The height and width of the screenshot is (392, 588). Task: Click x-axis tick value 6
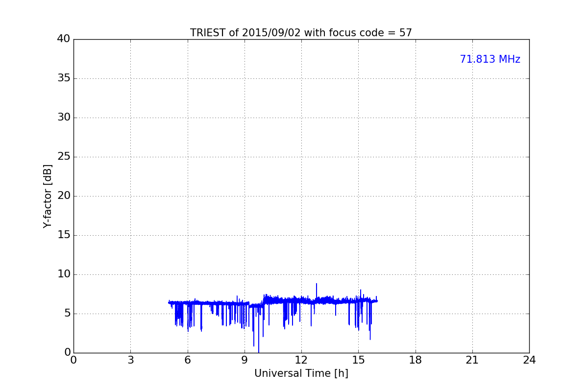pyautogui.click(x=187, y=360)
